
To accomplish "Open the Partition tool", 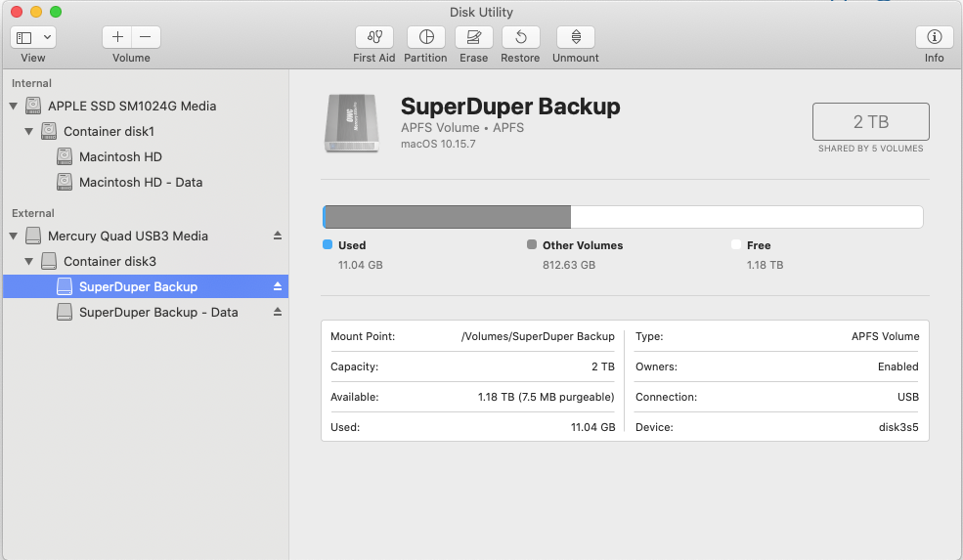I will coord(426,37).
